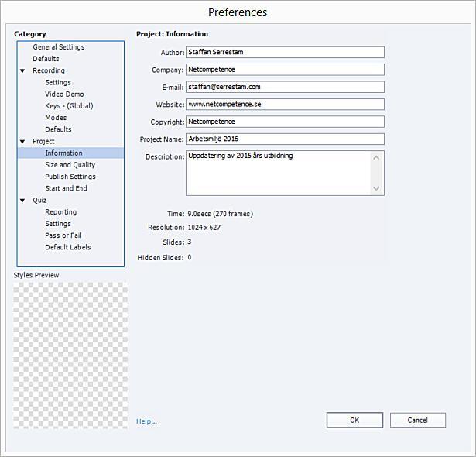Click the Hidden Slides value 0

(190, 257)
